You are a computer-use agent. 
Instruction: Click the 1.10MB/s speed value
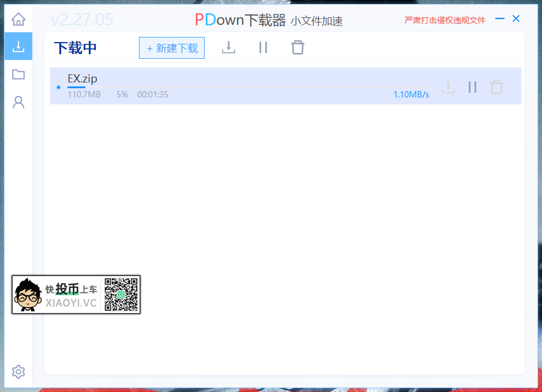(x=411, y=95)
